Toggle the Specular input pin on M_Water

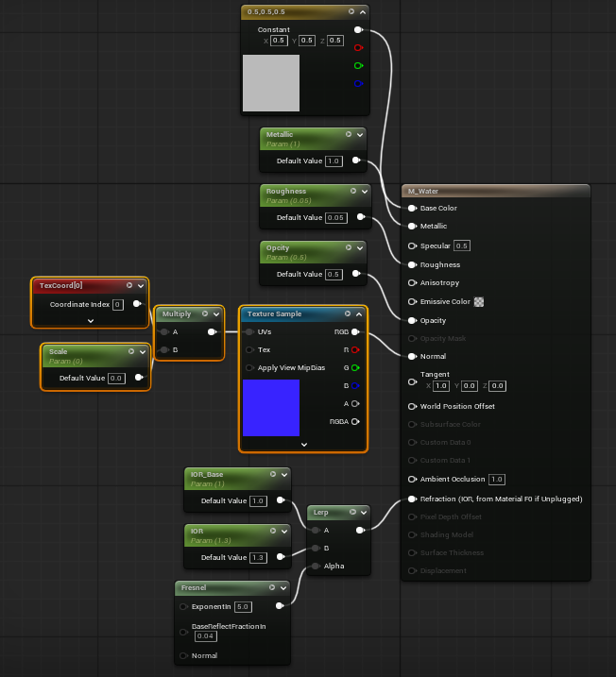click(x=412, y=245)
